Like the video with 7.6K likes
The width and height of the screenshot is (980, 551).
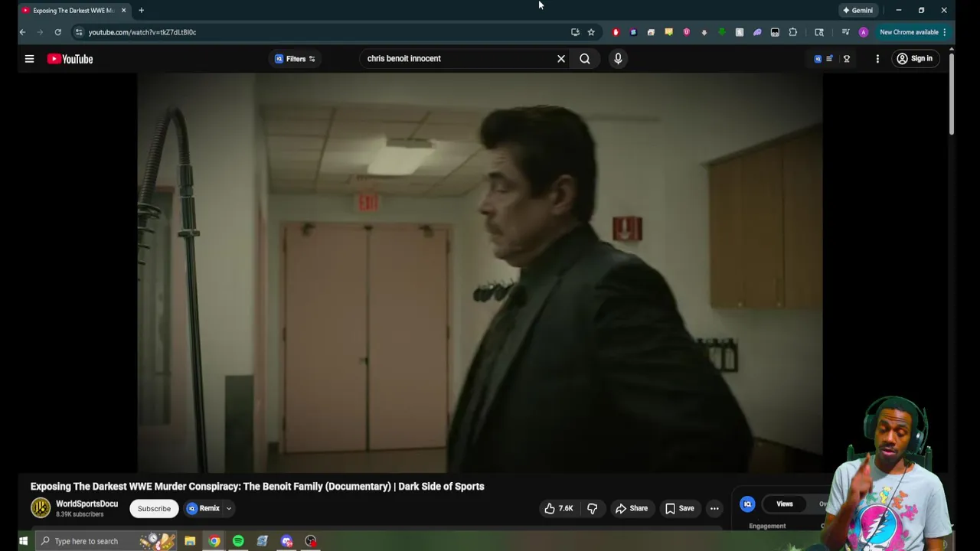tap(558, 508)
